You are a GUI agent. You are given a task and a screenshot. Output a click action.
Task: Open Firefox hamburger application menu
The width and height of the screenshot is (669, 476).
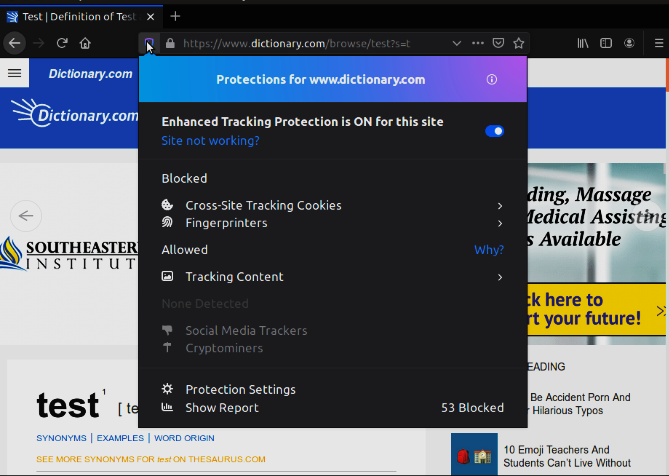click(x=658, y=43)
